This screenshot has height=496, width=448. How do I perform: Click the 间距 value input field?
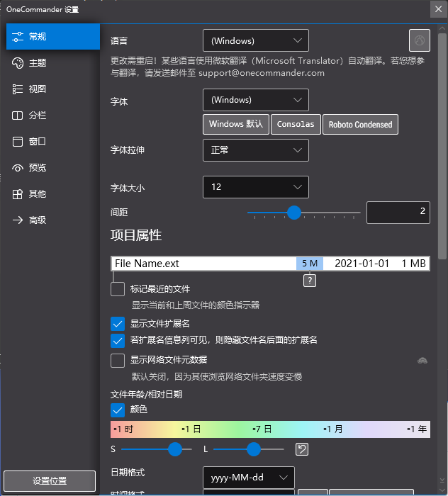[398, 212]
